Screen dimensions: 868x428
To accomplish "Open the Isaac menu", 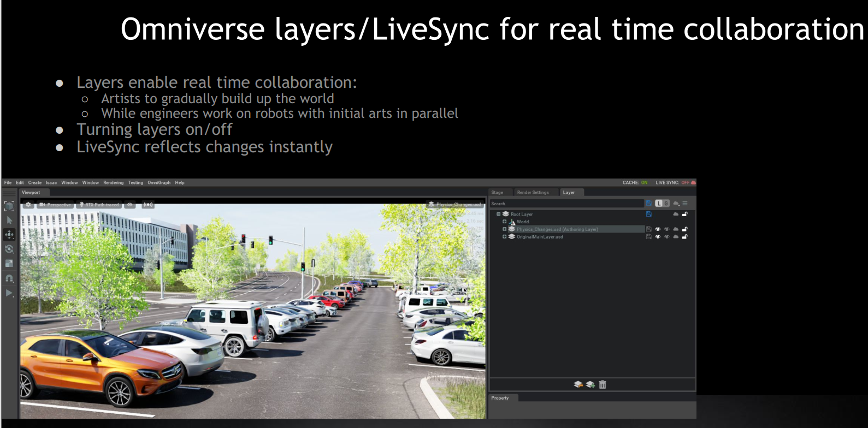I will [x=51, y=183].
